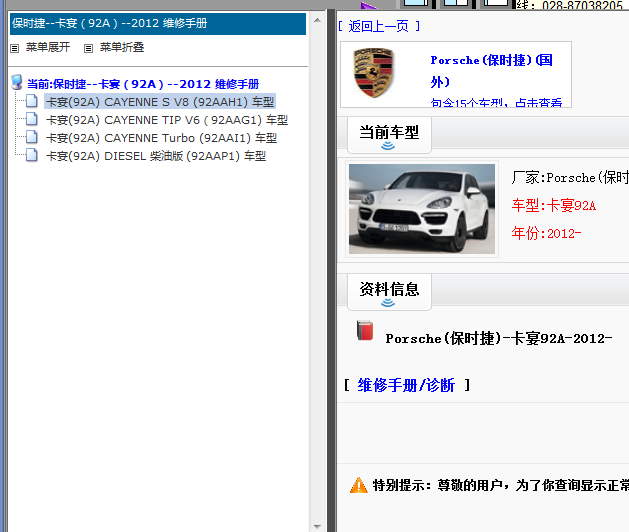Click the 车型:卡宴92A text

tap(554, 205)
